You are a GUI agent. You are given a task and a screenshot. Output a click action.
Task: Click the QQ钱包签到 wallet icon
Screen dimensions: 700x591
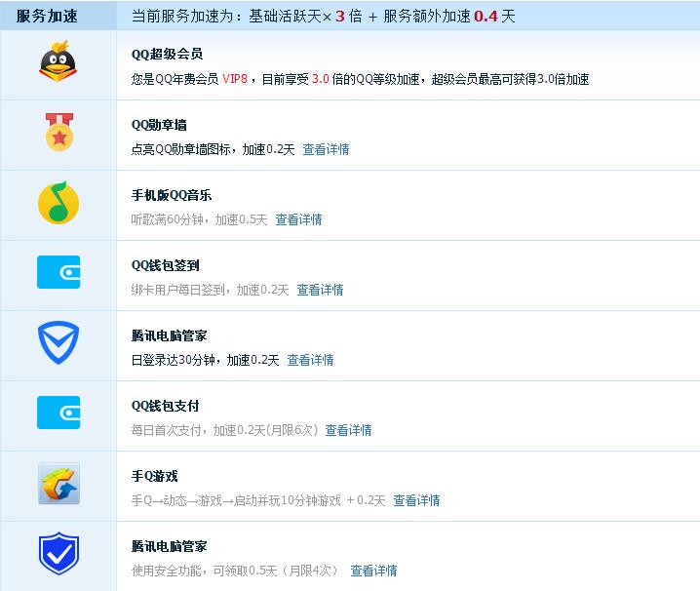(x=58, y=272)
